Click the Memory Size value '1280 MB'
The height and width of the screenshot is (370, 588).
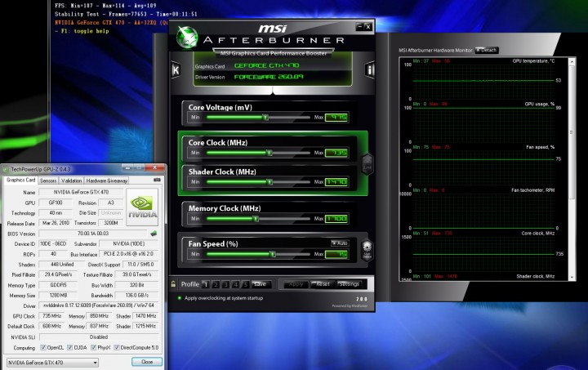point(59,295)
